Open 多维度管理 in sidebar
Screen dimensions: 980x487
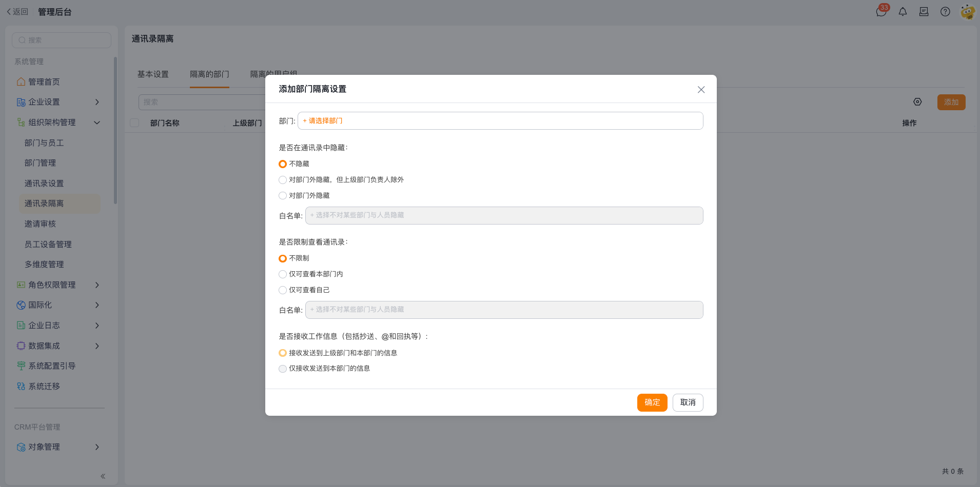click(x=44, y=265)
